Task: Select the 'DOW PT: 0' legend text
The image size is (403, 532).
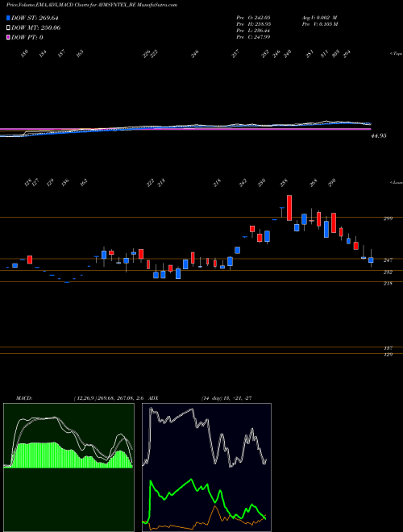Action: point(27,37)
